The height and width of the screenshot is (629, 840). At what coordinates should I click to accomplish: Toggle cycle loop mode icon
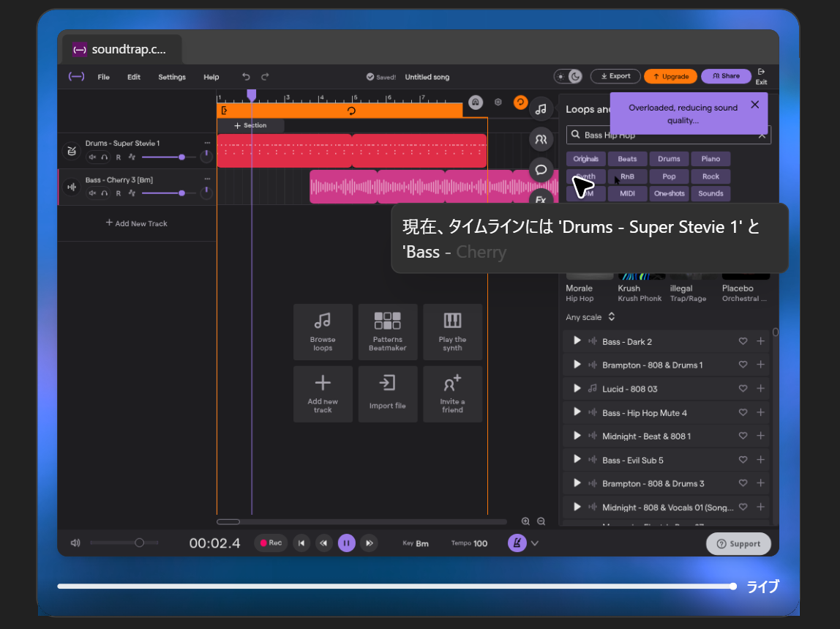[x=520, y=102]
